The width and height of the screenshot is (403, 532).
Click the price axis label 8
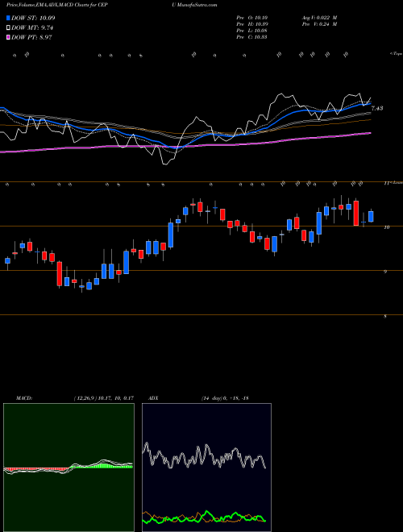click(x=385, y=316)
